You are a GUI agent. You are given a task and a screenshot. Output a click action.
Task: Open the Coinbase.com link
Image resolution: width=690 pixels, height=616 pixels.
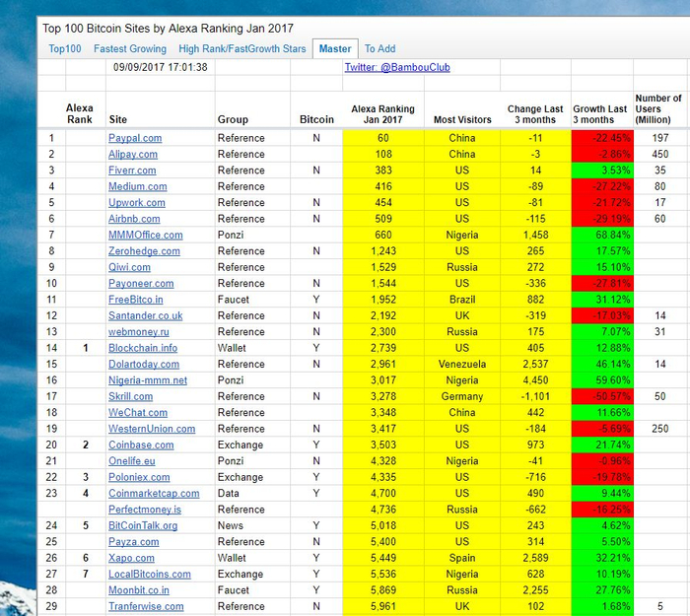[141, 445]
